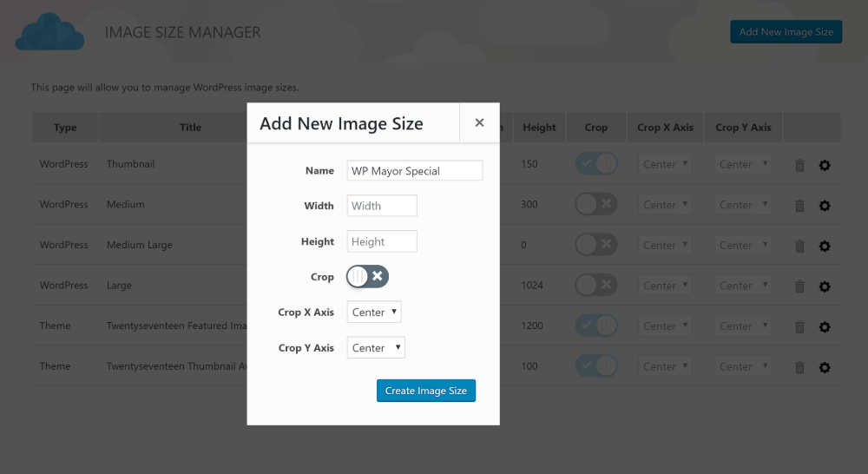This screenshot has height=474, width=868.
Task: Delete Twentyseventeen Featured Image size
Action: pyautogui.click(x=799, y=326)
